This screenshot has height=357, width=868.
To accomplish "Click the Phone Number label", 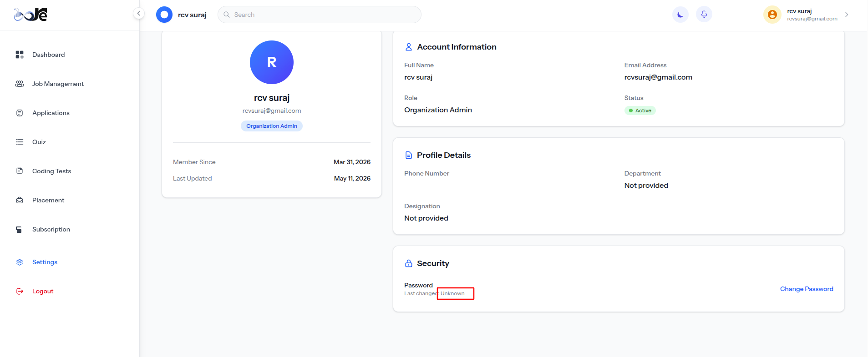I will point(426,173).
